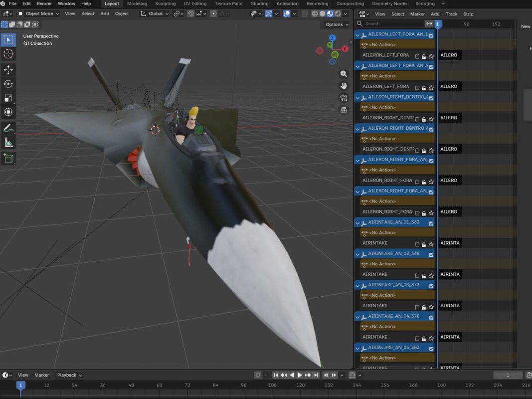532x399 pixels.
Task: Play the animation forward
Action: 300,375
